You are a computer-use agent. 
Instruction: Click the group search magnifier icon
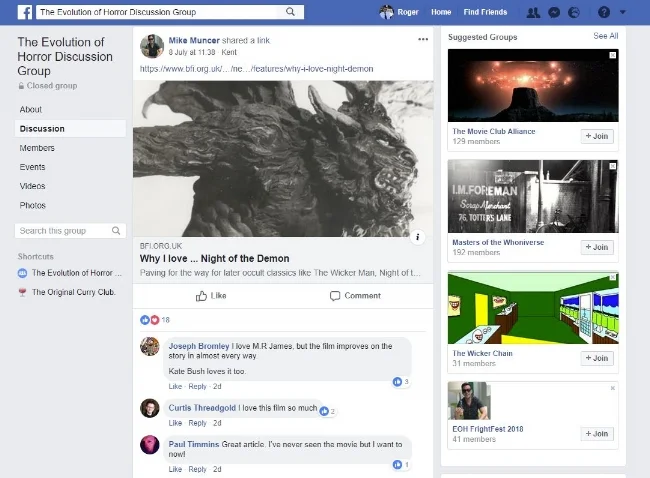116,231
